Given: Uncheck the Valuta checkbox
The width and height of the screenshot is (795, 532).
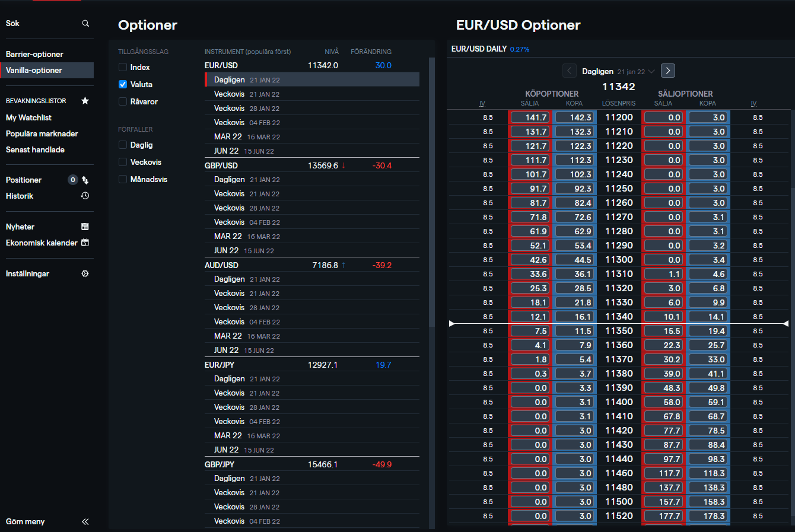Looking at the screenshot, I should 123,84.
